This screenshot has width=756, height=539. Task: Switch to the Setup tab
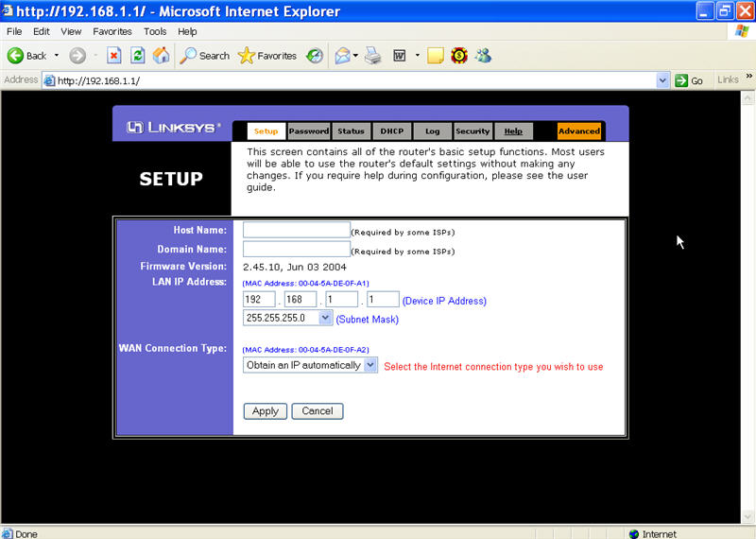(266, 130)
